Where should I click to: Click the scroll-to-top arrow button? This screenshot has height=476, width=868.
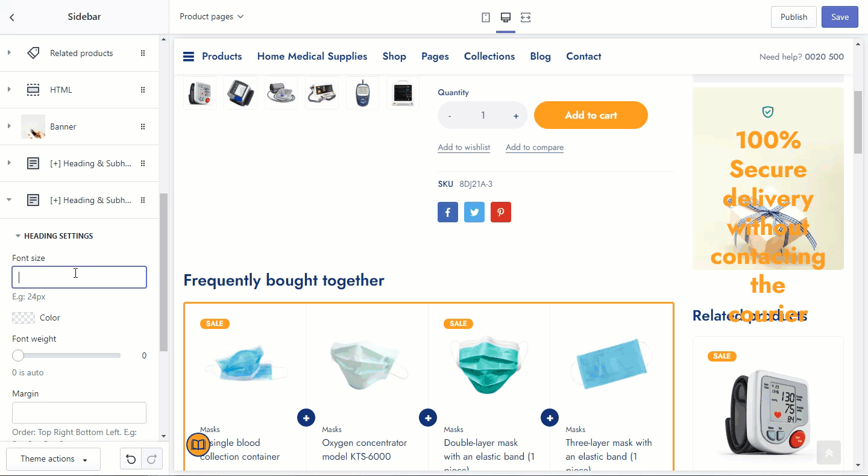829,453
